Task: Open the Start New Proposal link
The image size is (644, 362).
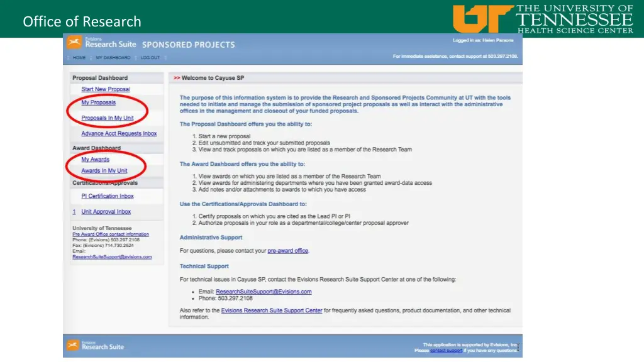Action: 106,89
